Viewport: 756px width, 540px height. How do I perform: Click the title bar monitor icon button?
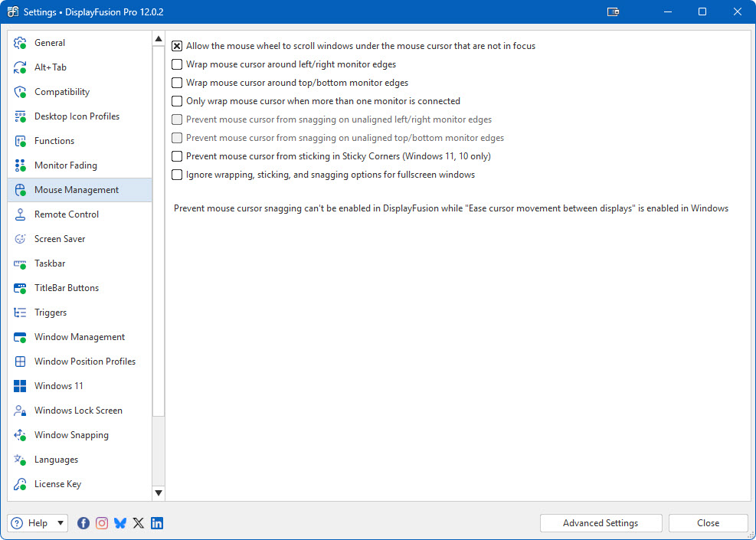tap(613, 11)
